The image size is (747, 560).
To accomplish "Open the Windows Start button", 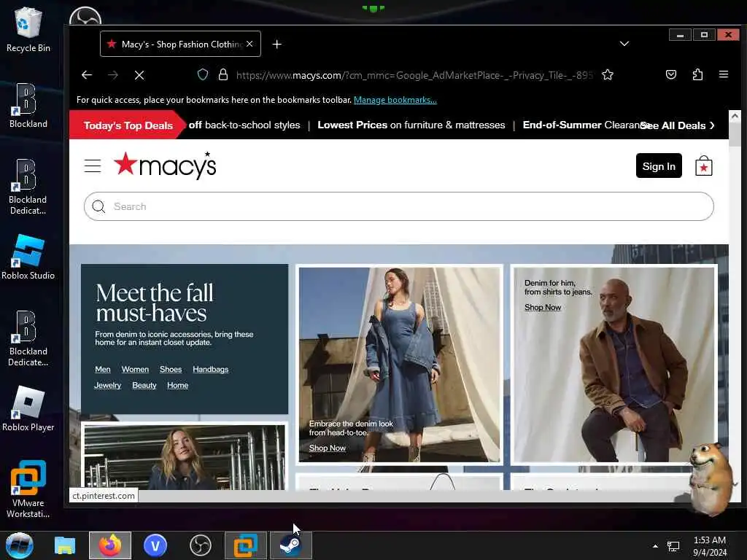I will point(20,545).
